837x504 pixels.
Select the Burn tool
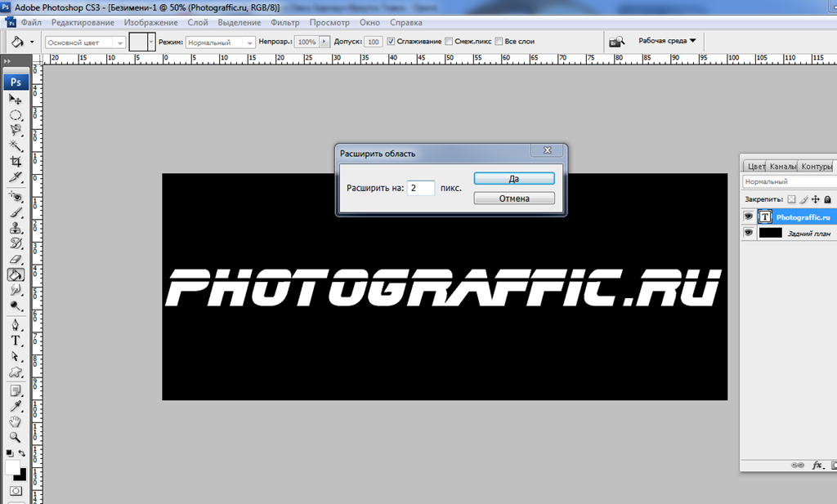coord(16,306)
